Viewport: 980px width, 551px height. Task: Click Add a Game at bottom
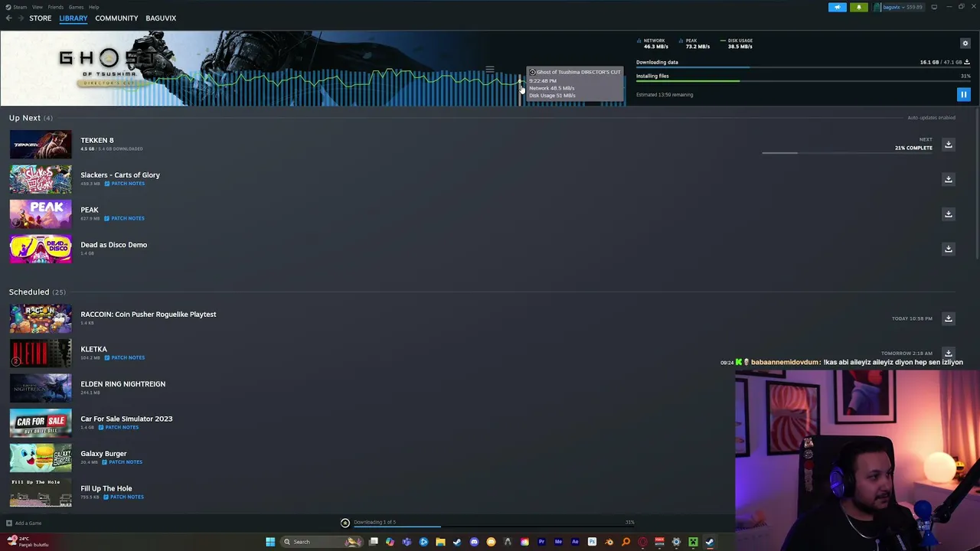click(24, 523)
